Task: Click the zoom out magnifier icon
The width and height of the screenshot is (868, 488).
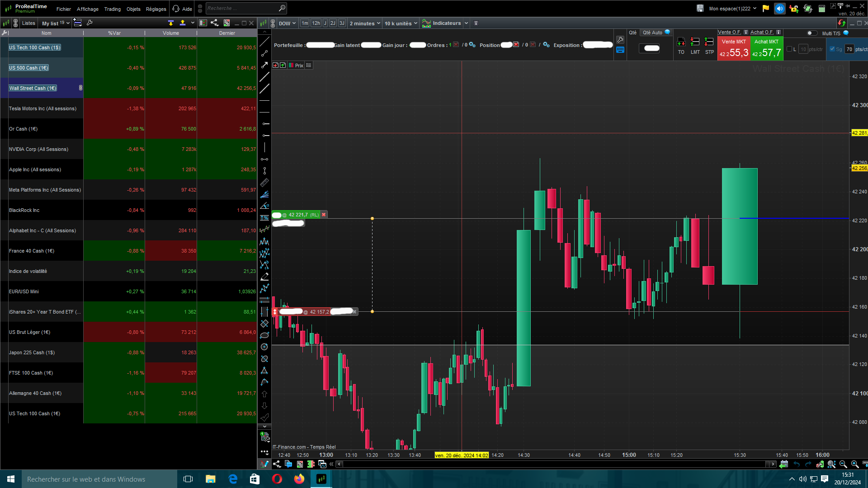Action: point(843,464)
